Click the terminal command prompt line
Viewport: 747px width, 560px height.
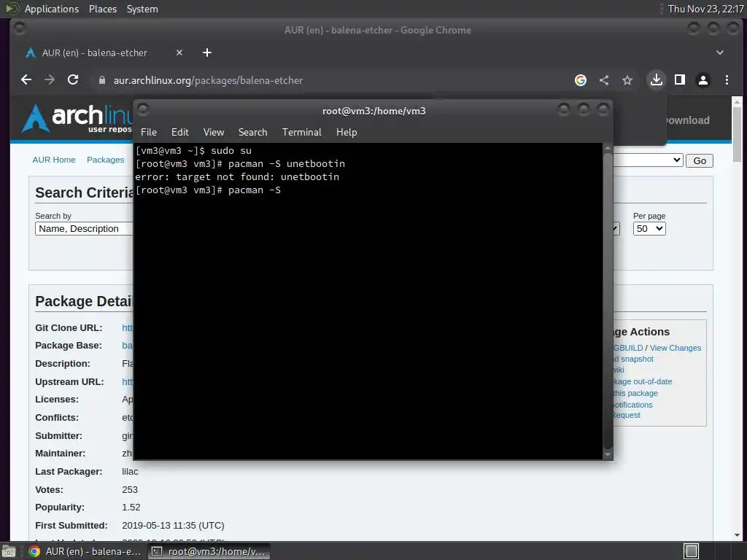208,190
